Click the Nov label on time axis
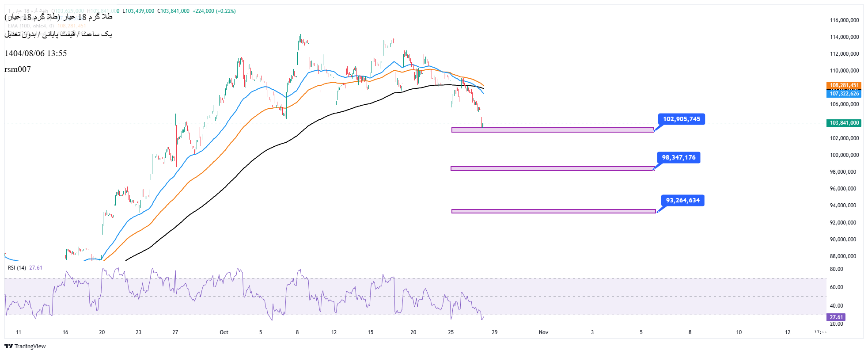This screenshot has height=354, width=868. (x=543, y=332)
